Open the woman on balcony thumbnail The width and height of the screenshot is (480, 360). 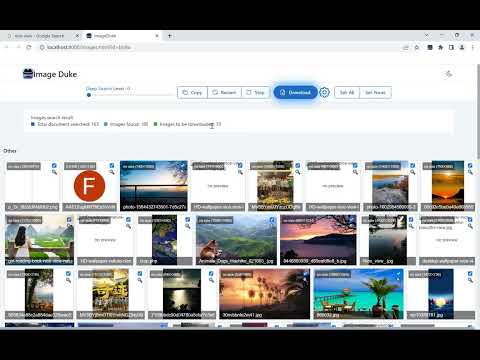pos(39,240)
